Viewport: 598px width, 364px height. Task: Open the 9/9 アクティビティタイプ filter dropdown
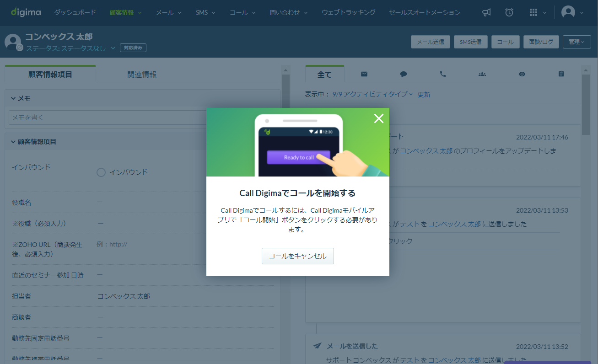pyautogui.click(x=372, y=94)
